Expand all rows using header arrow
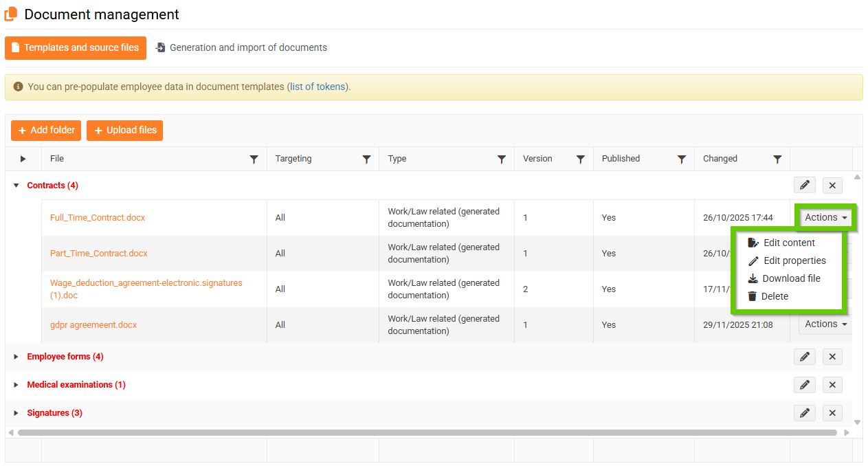This screenshot has width=868, height=466. coord(23,159)
